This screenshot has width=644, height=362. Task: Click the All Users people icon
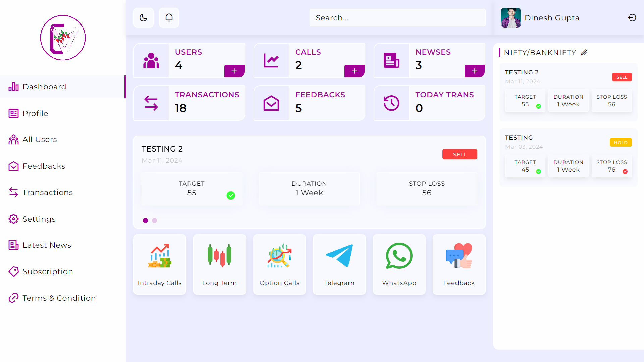point(13,139)
